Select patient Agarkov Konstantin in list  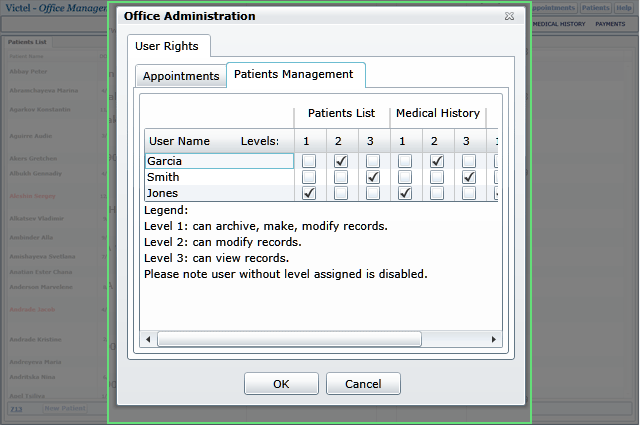[x=40, y=109]
